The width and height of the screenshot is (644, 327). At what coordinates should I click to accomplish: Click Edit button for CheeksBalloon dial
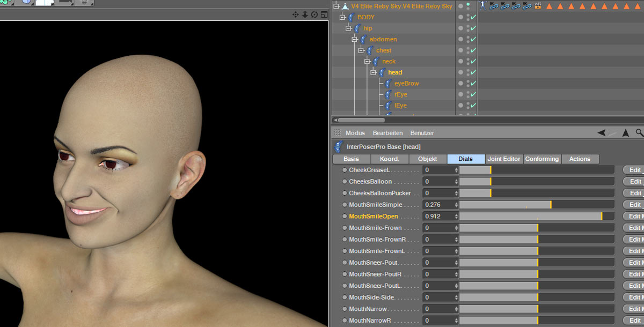point(635,182)
